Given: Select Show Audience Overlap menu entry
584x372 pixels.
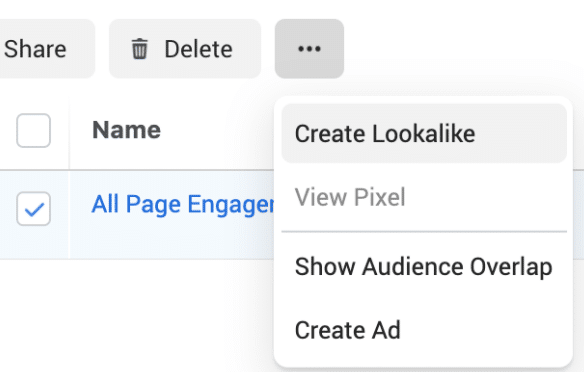Looking at the screenshot, I should [423, 267].
